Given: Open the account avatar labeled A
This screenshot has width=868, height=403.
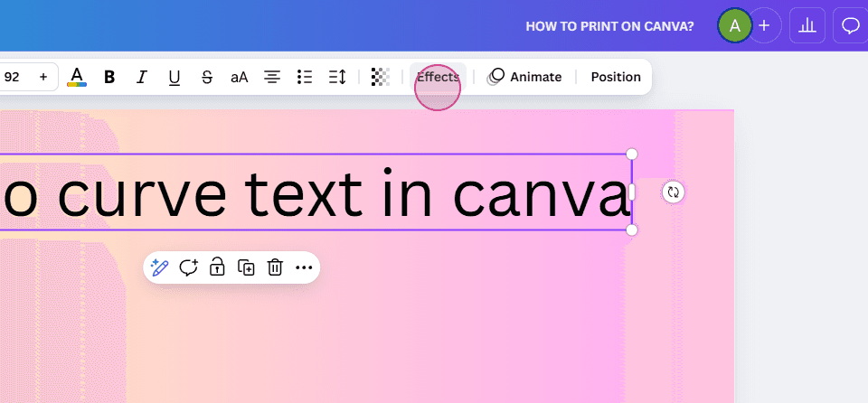Looking at the screenshot, I should pyautogui.click(x=734, y=25).
